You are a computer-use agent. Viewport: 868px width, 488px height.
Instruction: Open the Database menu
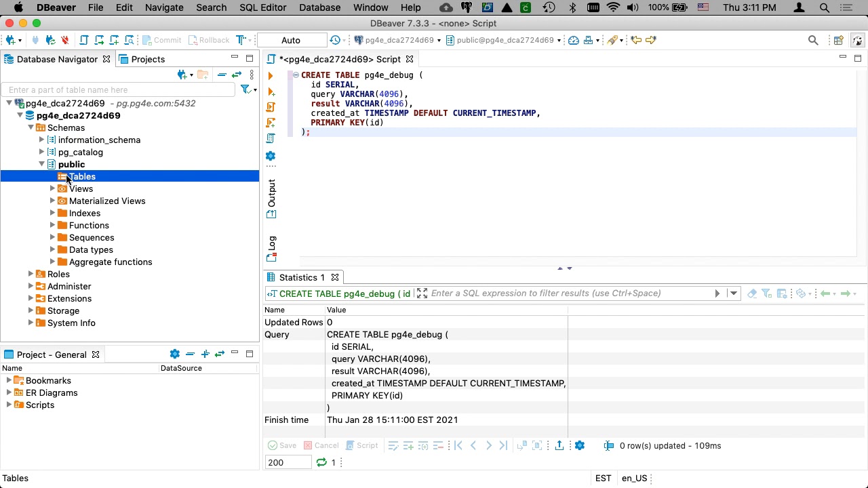319,7
